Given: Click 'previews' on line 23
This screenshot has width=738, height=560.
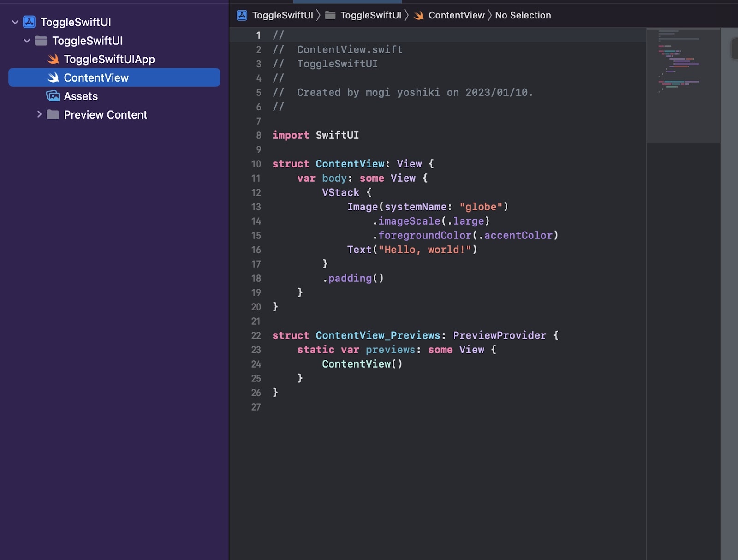Looking at the screenshot, I should 390,350.
